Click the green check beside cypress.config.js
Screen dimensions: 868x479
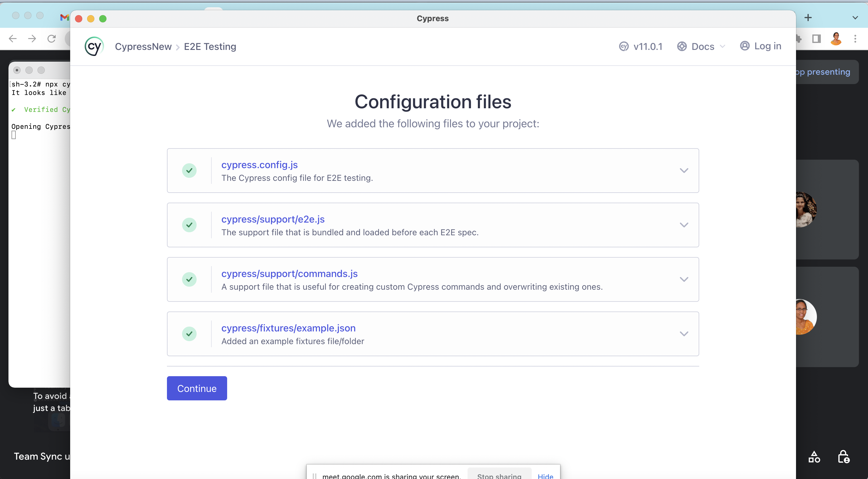pyautogui.click(x=189, y=171)
